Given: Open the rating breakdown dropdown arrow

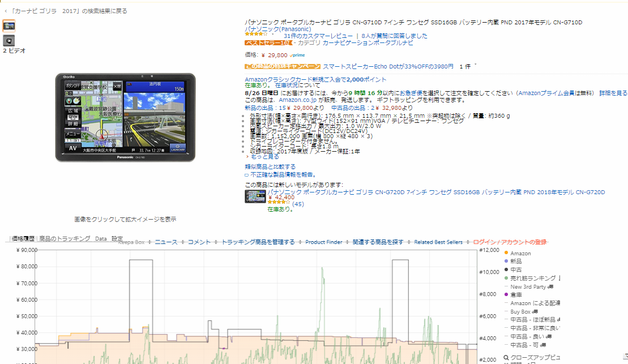Looking at the screenshot, I should point(272,35).
